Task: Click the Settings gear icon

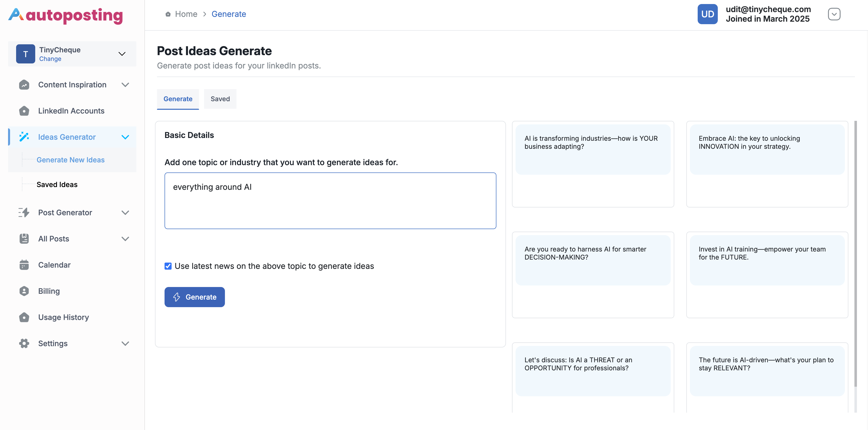Action: click(x=24, y=343)
